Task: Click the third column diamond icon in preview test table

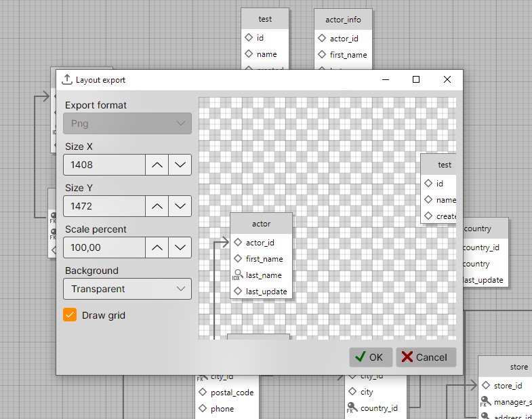Action: click(428, 216)
